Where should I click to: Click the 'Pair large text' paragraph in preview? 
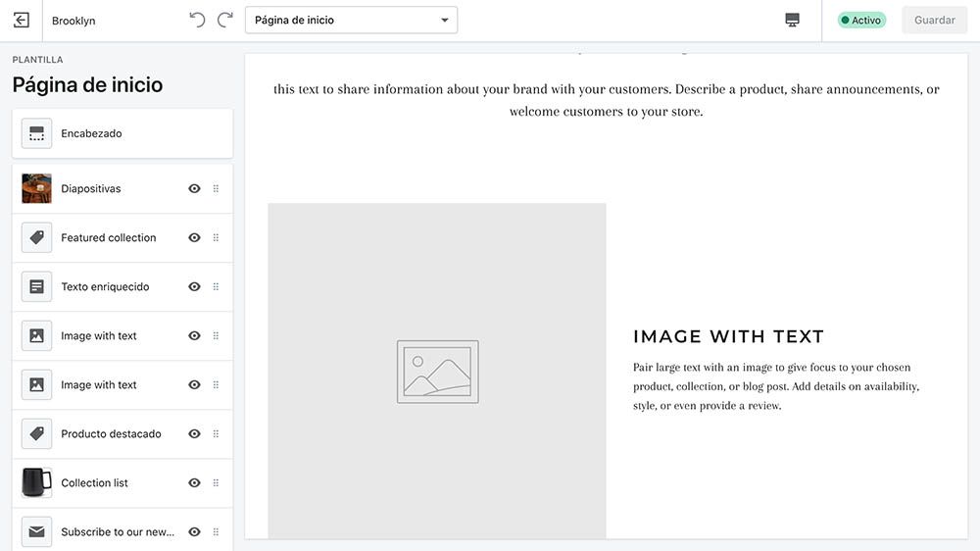pyautogui.click(x=775, y=386)
